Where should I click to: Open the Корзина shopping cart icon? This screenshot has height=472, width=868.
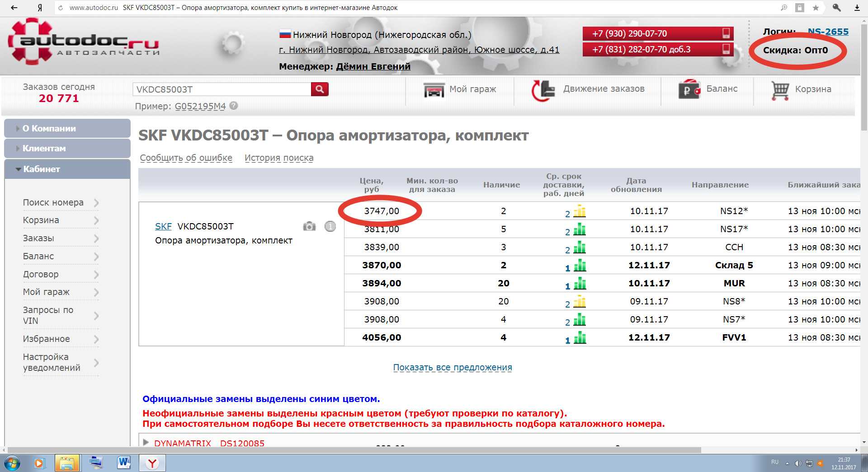tap(780, 90)
